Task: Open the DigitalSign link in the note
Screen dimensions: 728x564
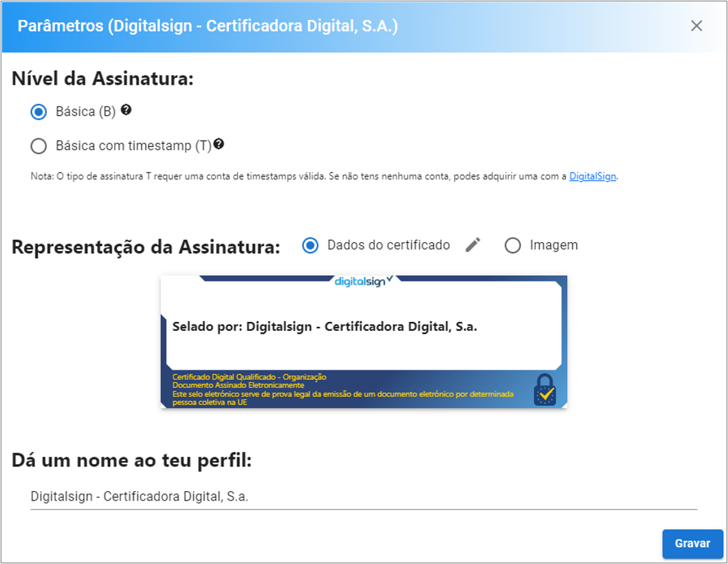Action: pyautogui.click(x=592, y=177)
